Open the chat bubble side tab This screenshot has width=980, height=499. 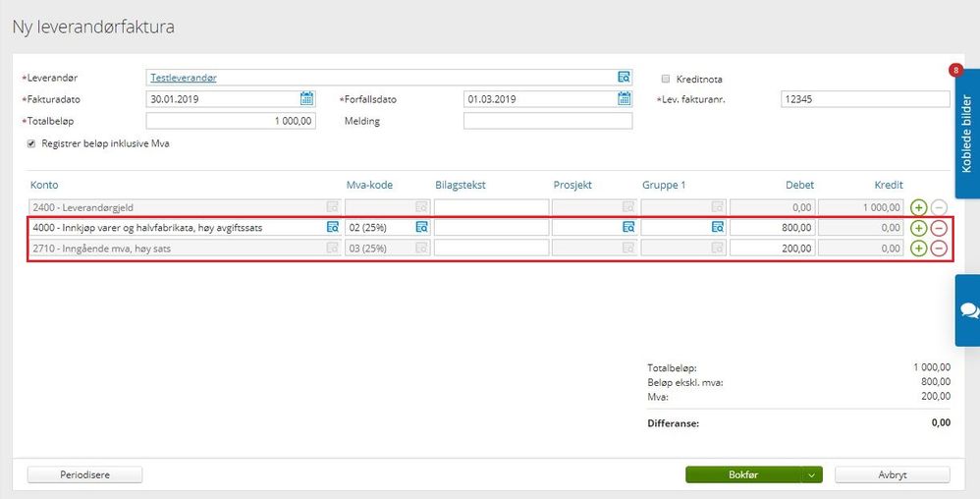[968, 310]
